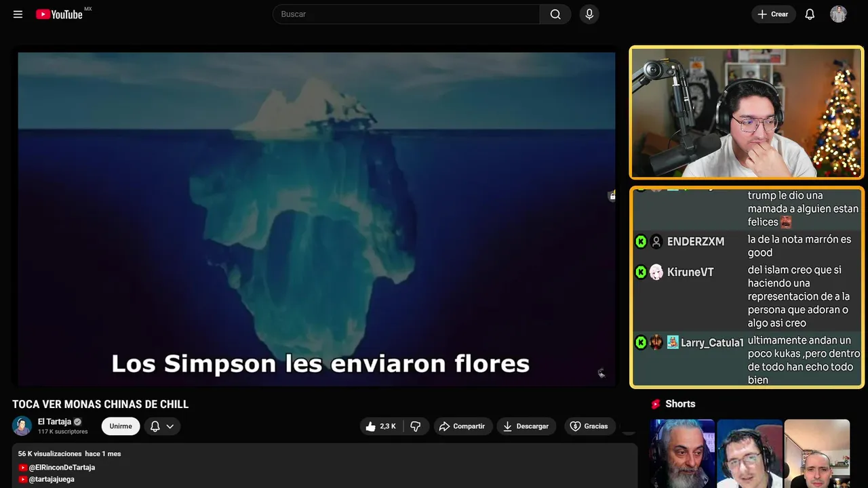This screenshot has width=868, height=488.
Task: Expand the notification preferences chevron
Action: (170, 426)
